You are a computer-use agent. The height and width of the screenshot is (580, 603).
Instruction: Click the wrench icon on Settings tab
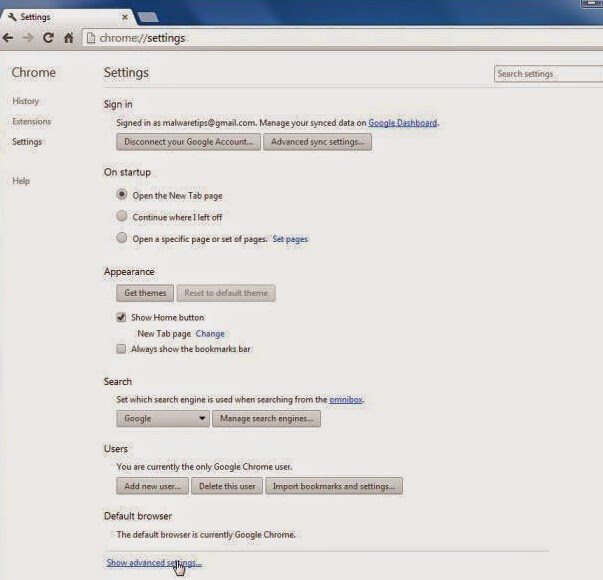pos(12,17)
